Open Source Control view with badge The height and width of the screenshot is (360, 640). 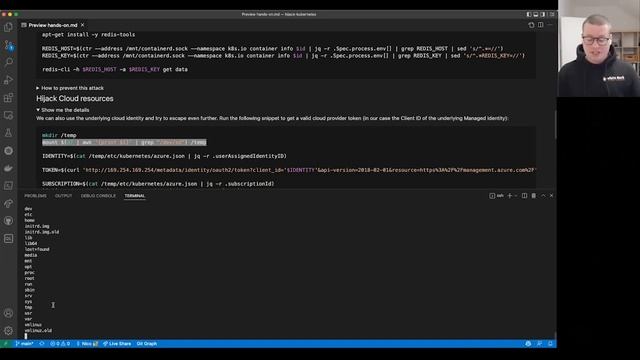point(8,45)
